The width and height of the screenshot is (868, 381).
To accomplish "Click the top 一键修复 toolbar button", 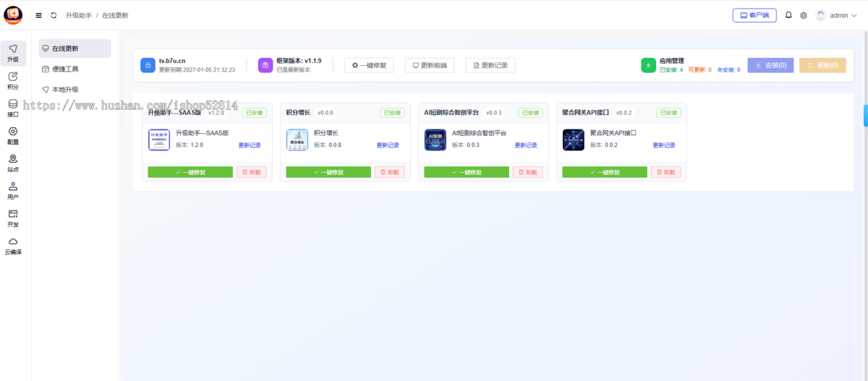I will point(369,66).
